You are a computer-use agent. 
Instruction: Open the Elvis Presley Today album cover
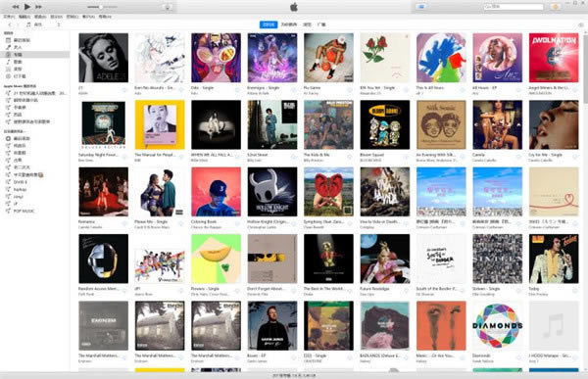pyautogui.click(x=554, y=259)
